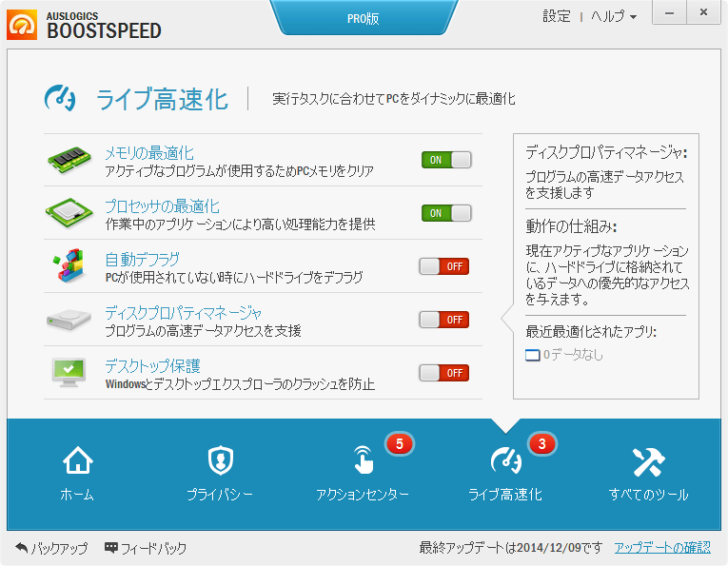728x566 pixels.
Task: Click the 動作の仕組み: heading
Action: (571, 226)
